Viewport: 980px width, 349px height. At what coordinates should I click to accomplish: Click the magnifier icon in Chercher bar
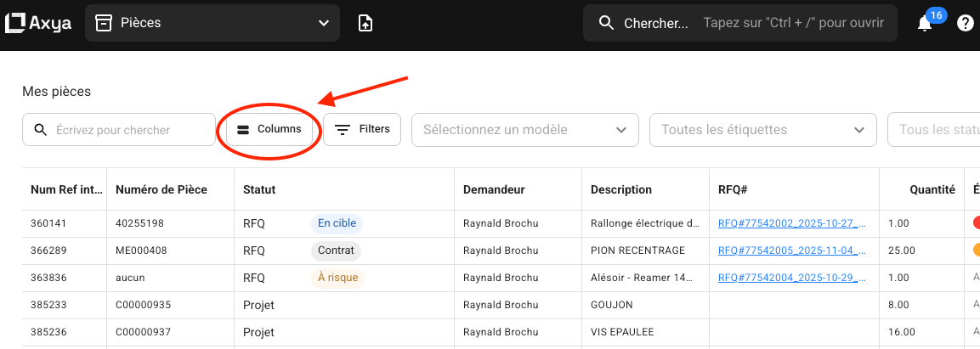pos(607,23)
